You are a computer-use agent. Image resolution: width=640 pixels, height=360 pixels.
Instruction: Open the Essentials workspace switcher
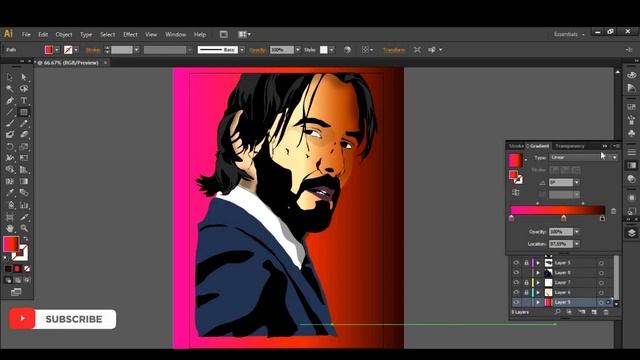(x=569, y=34)
